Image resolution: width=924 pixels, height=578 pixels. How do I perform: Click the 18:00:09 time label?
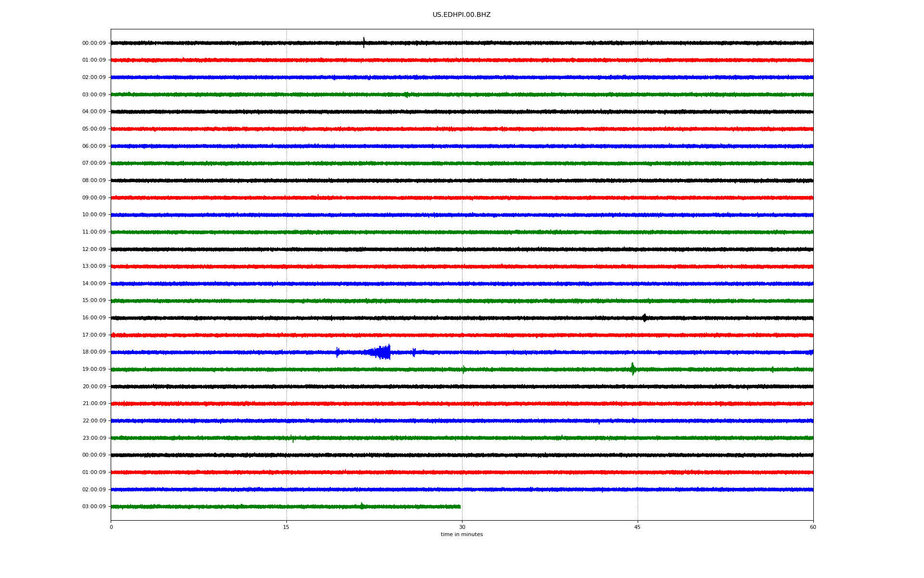click(94, 352)
